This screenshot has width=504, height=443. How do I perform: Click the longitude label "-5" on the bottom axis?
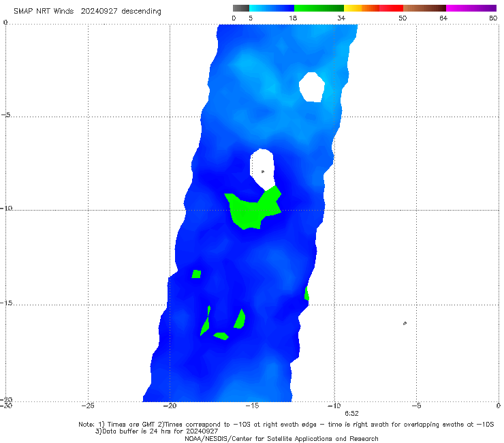416,406
